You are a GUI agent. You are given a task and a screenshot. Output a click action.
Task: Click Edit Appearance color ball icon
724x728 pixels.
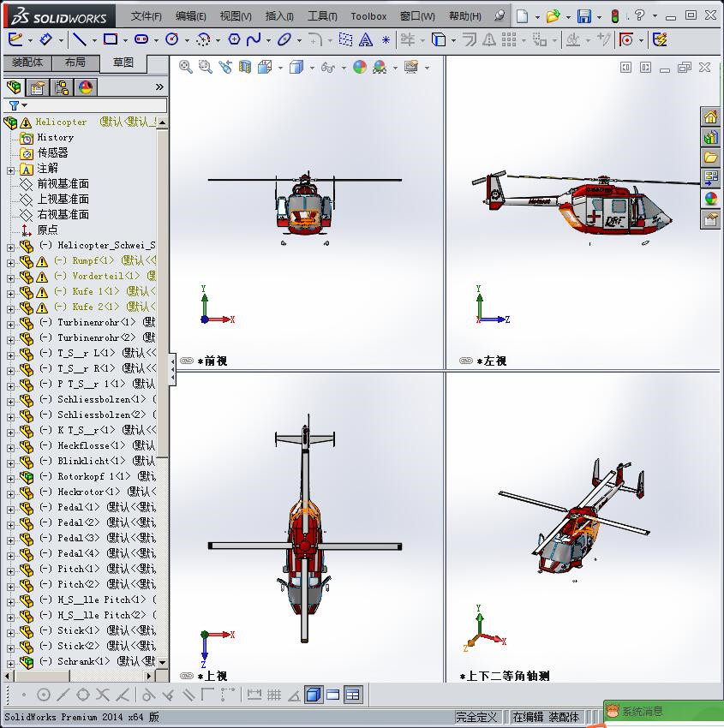click(360, 68)
